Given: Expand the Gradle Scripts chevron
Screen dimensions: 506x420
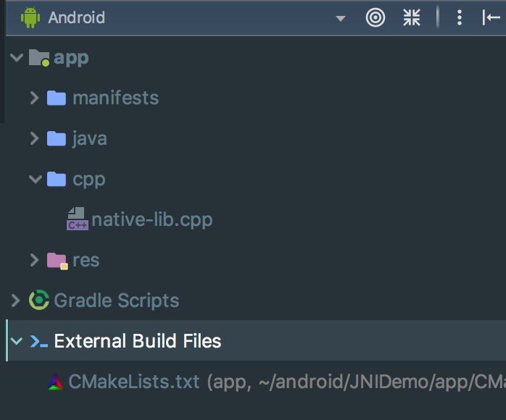Looking at the screenshot, I should point(15,301).
